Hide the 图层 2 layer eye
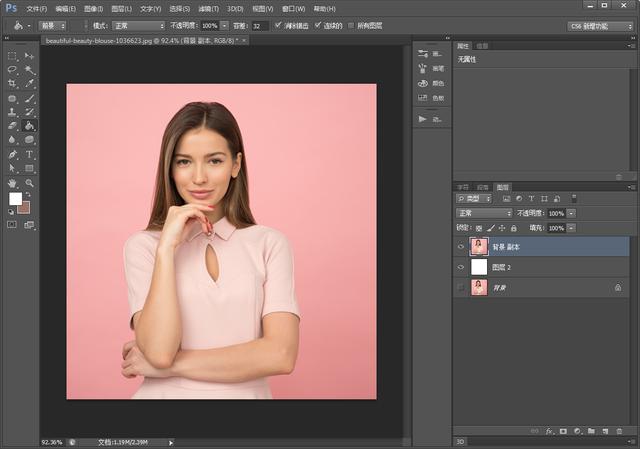This screenshot has height=449, width=640. [461, 267]
